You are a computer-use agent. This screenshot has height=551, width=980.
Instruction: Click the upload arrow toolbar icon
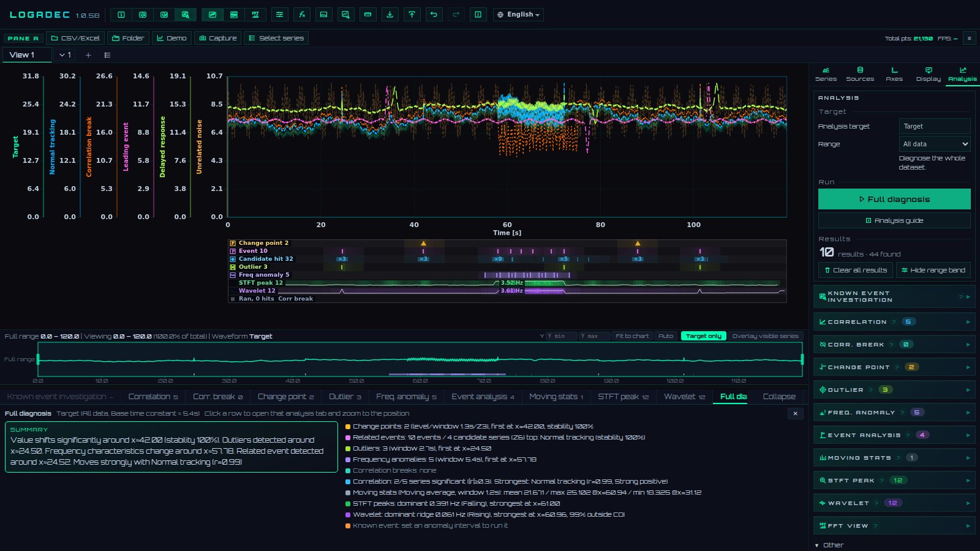tap(412, 15)
